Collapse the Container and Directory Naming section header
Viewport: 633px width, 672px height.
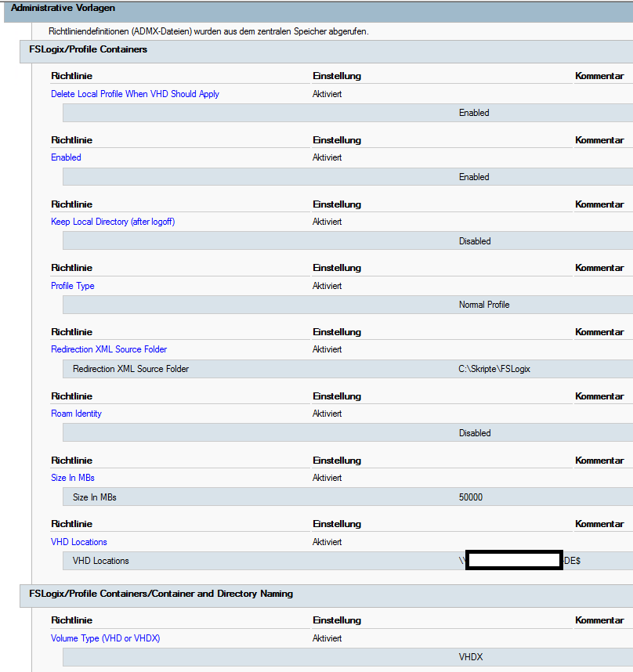326,596
